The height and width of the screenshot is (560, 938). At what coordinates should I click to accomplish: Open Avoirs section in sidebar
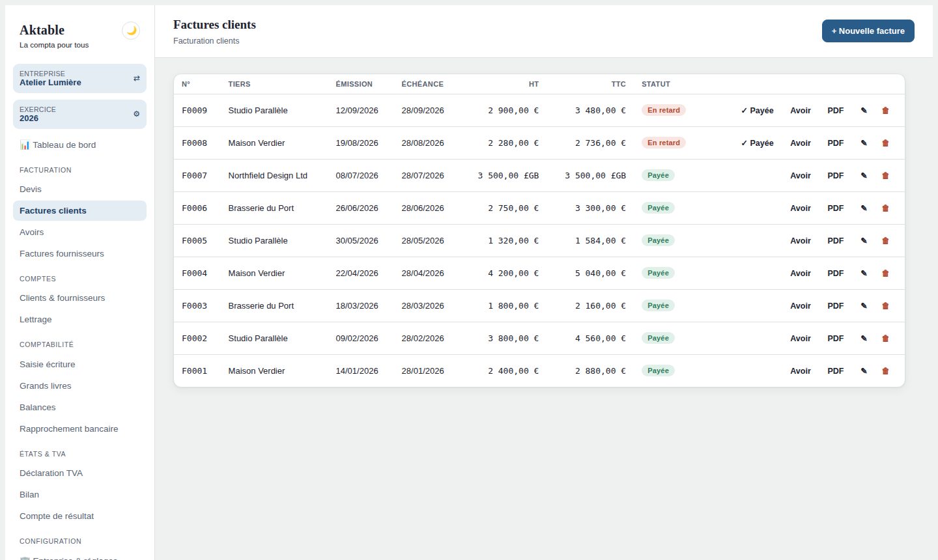(x=79, y=232)
